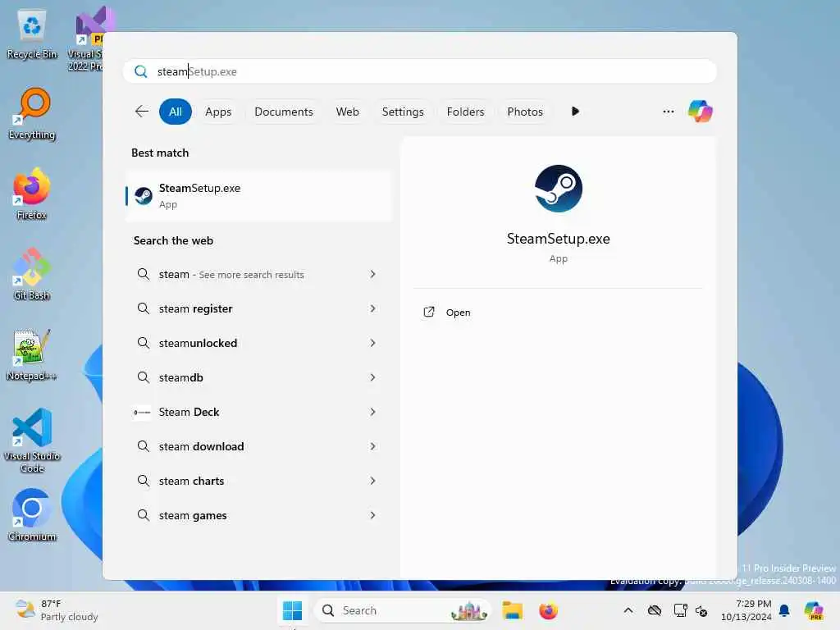Expand chevron next to 'steamdb'
Screen dimensions: 840x630
pyautogui.click(x=373, y=377)
